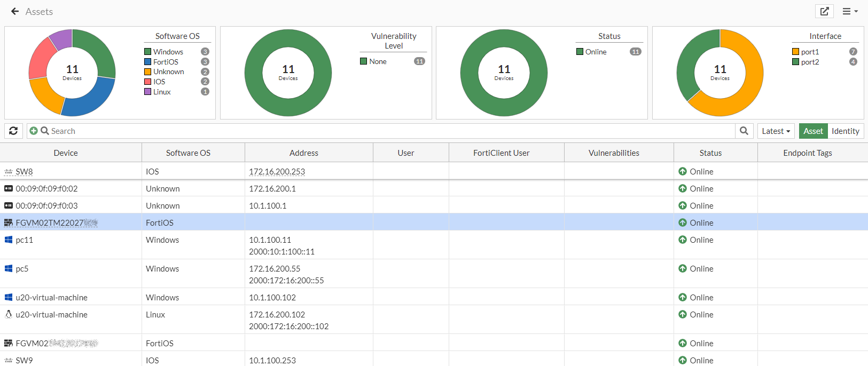868x366 pixels.
Task: Go back using the Assets arrow
Action: coord(15,11)
